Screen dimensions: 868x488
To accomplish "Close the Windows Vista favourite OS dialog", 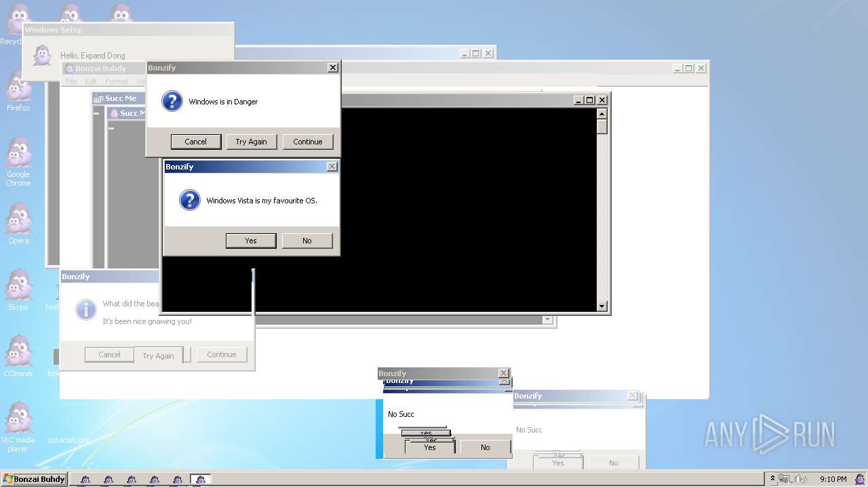I will coord(332,167).
